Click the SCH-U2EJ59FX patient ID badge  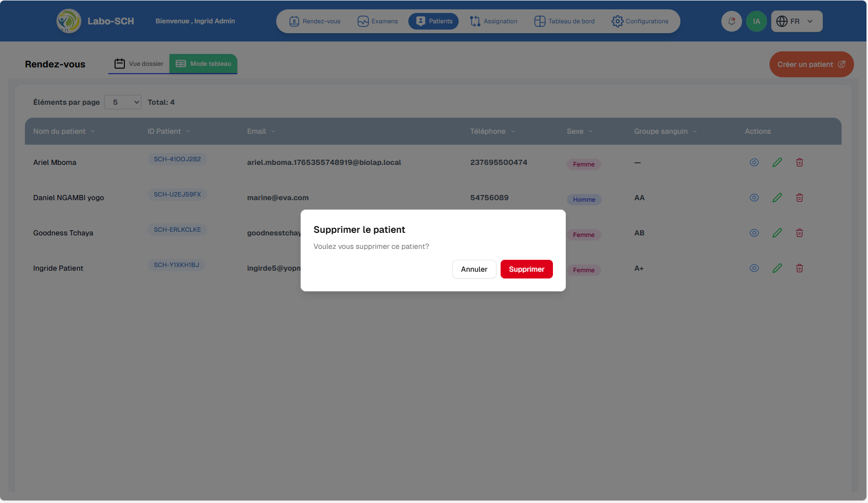pos(177,194)
